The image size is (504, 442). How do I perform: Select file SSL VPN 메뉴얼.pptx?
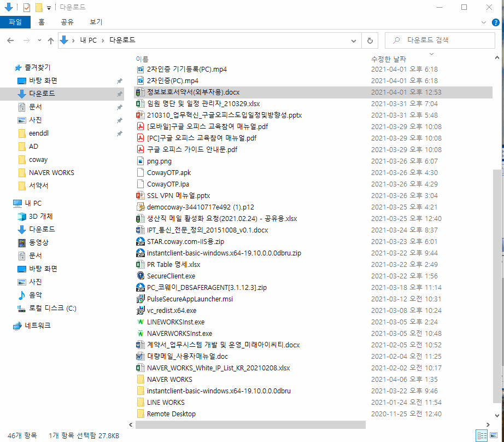[178, 196]
